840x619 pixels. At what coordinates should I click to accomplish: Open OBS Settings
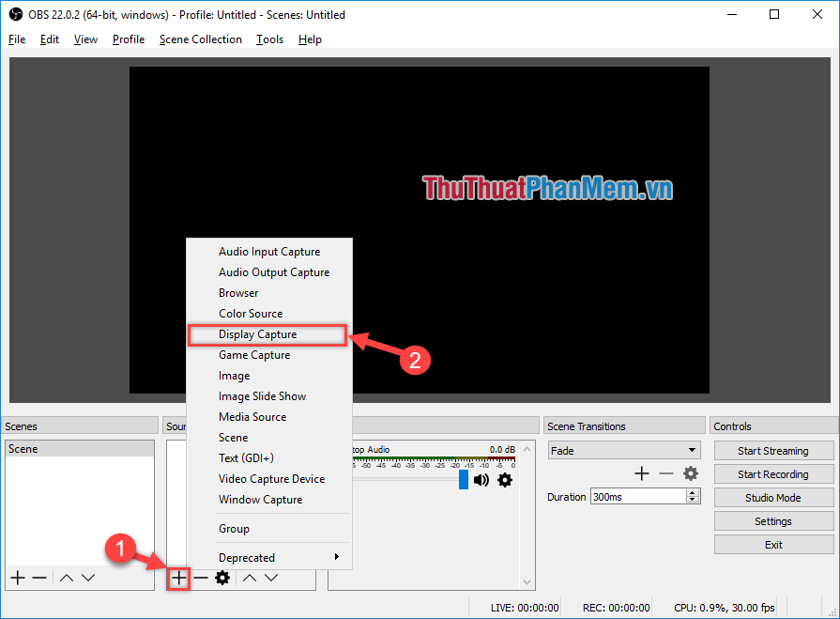pyautogui.click(x=773, y=520)
